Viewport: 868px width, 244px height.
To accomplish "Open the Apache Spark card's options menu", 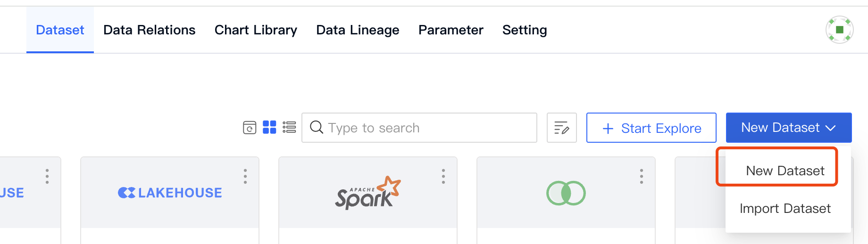I will click(443, 176).
